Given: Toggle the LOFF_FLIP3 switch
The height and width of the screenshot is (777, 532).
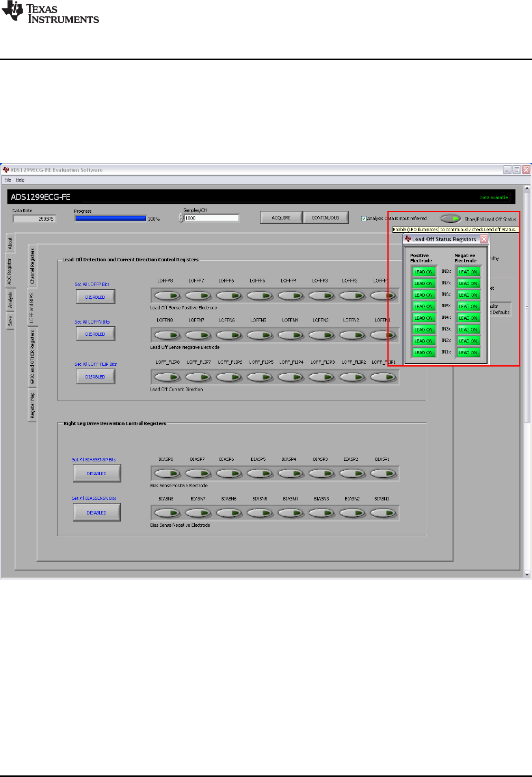Looking at the screenshot, I should point(322,377).
